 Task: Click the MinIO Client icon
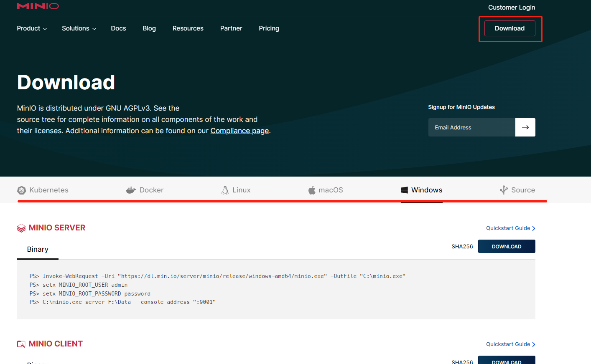point(21,344)
